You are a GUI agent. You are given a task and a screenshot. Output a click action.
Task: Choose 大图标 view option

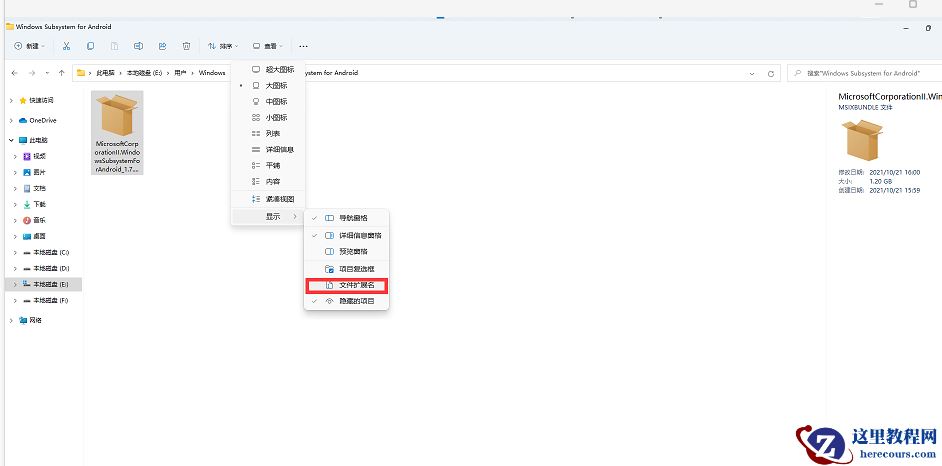coord(269,86)
